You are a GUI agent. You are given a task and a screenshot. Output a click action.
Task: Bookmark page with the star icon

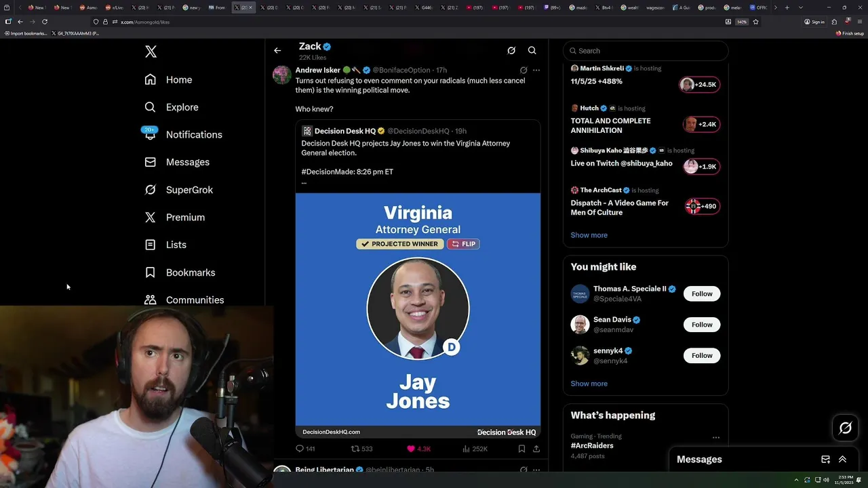(x=755, y=22)
